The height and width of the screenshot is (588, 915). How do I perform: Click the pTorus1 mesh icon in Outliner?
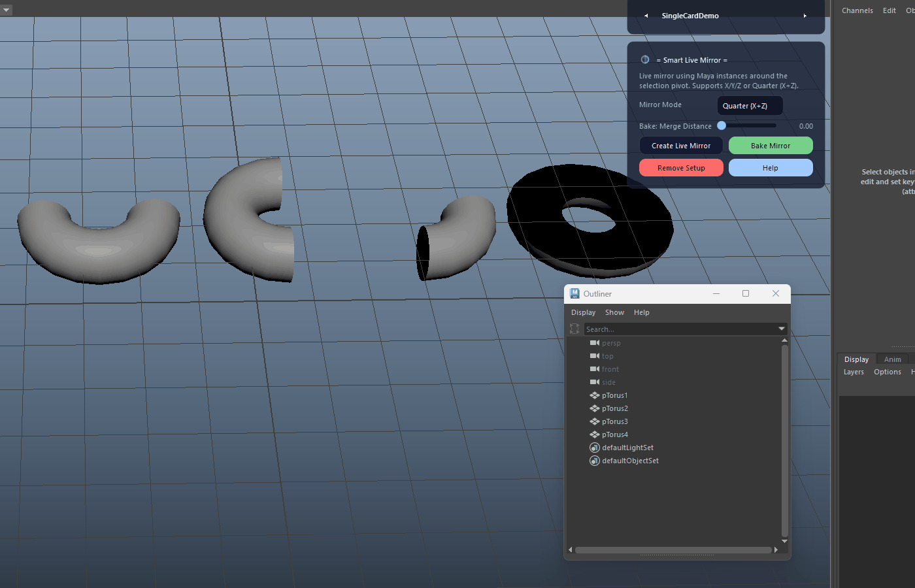tap(595, 395)
